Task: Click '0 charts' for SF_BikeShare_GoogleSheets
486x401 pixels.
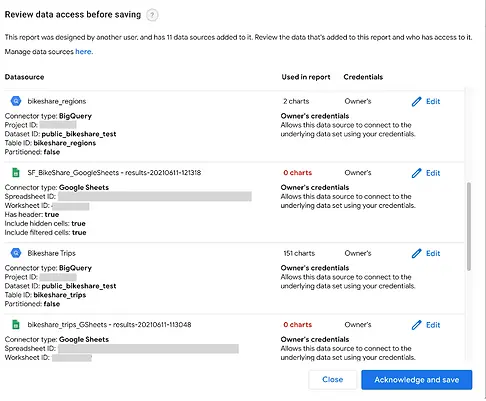Action: click(298, 173)
